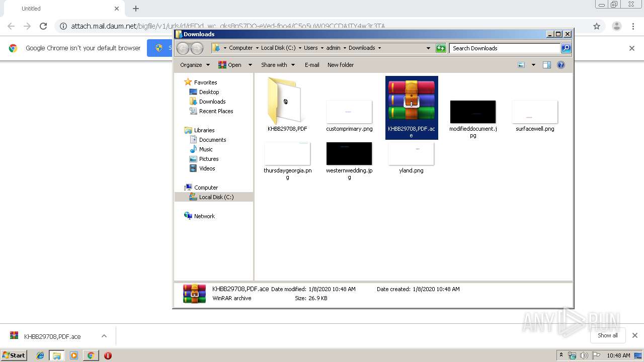Viewport: 644px width, 362px height.
Task: Click the Explorer Forward button
Action: pyautogui.click(x=197, y=48)
